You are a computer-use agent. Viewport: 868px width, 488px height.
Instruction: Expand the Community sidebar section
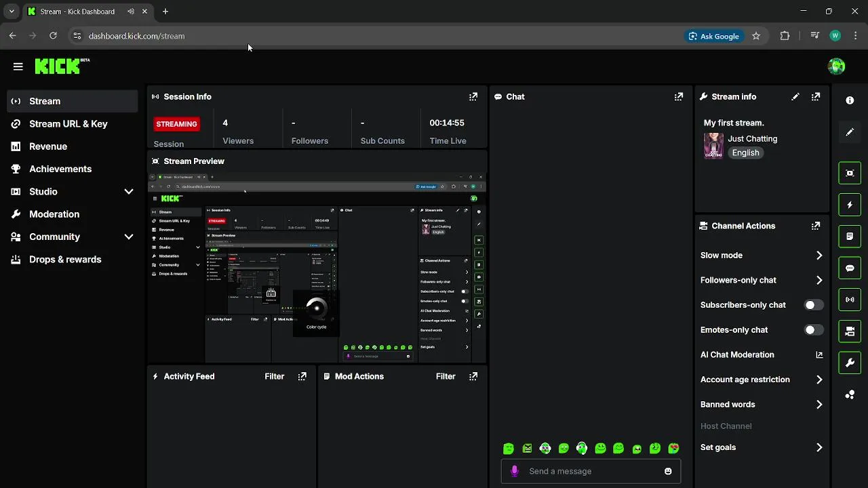[129, 237]
